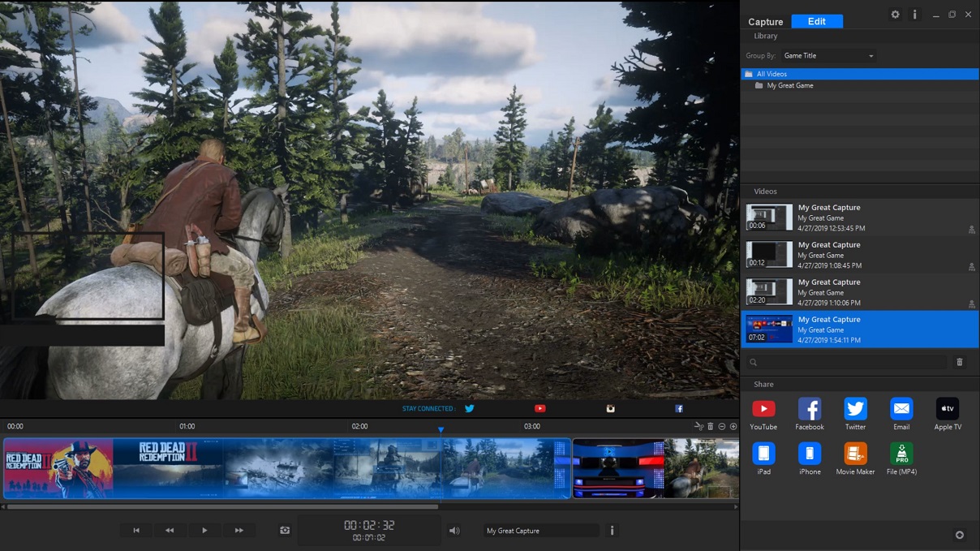Viewport: 980px width, 551px height.
Task: Select the scissors cut tool on timeline
Action: pos(698,426)
